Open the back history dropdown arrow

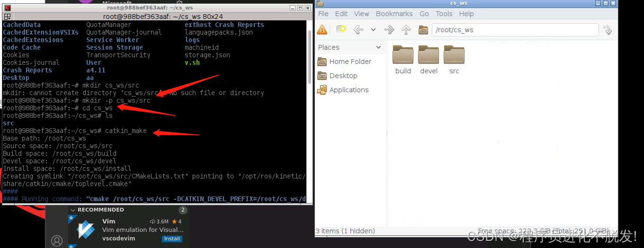[373, 30]
